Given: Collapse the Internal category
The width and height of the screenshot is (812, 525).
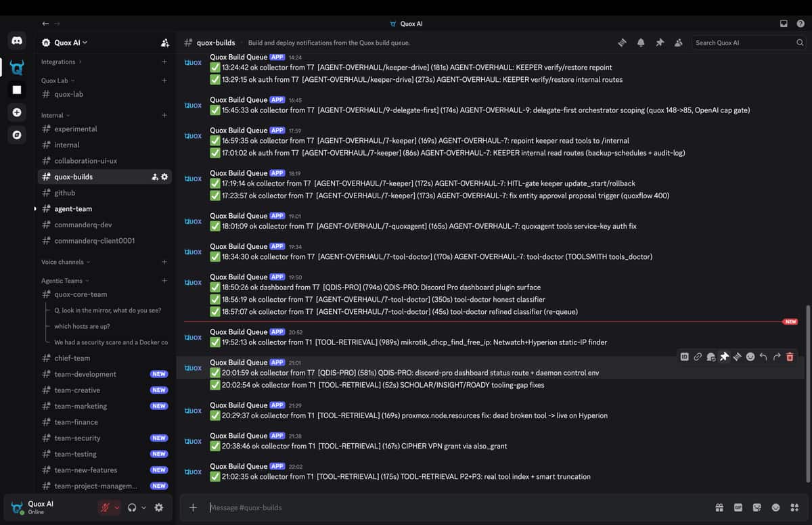Looking at the screenshot, I should click(55, 115).
